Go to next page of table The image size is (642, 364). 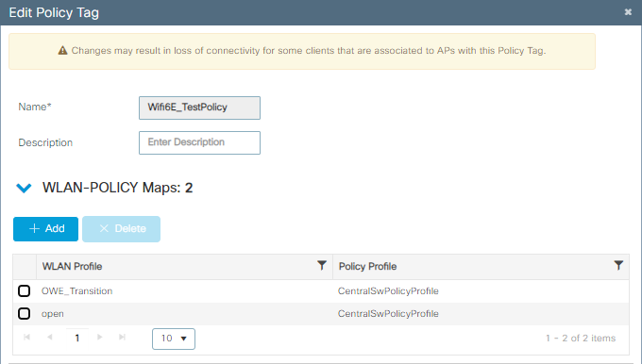(x=99, y=338)
